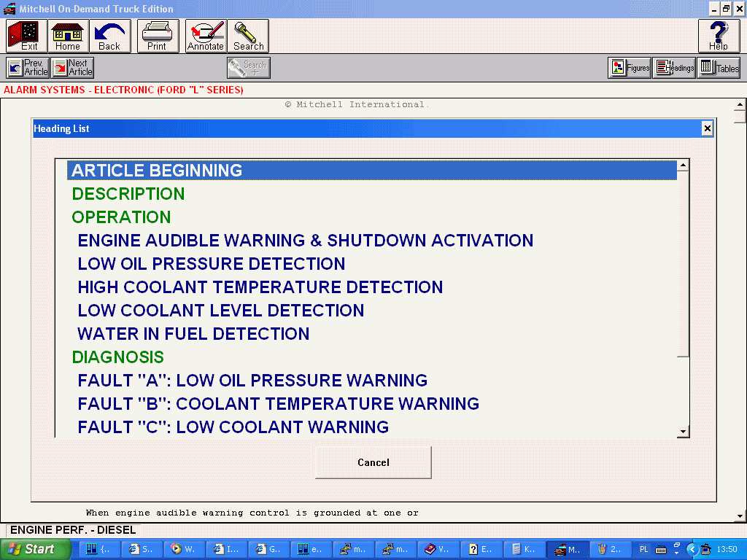
Task: Switch to the "M.." Mitchell taskbar item
Action: [568, 550]
